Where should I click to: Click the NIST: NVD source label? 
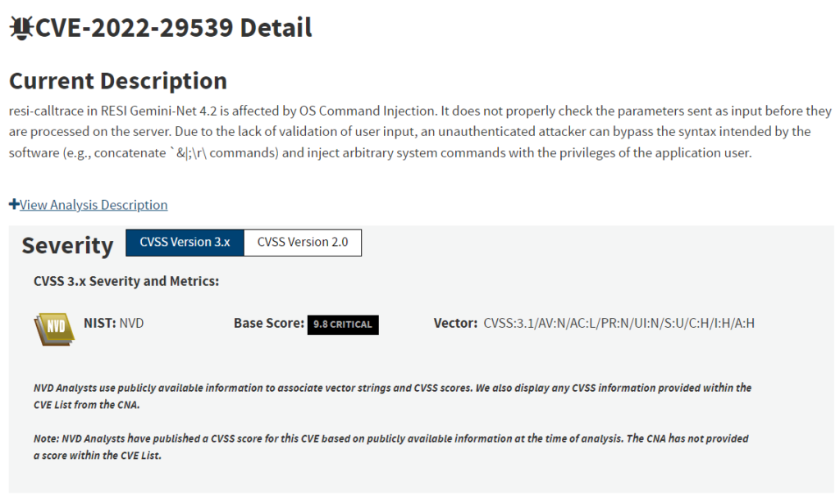click(114, 324)
